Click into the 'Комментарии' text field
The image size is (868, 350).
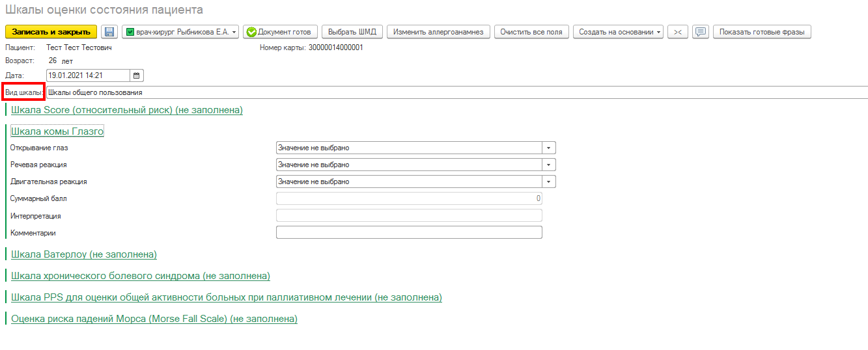point(409,232)
